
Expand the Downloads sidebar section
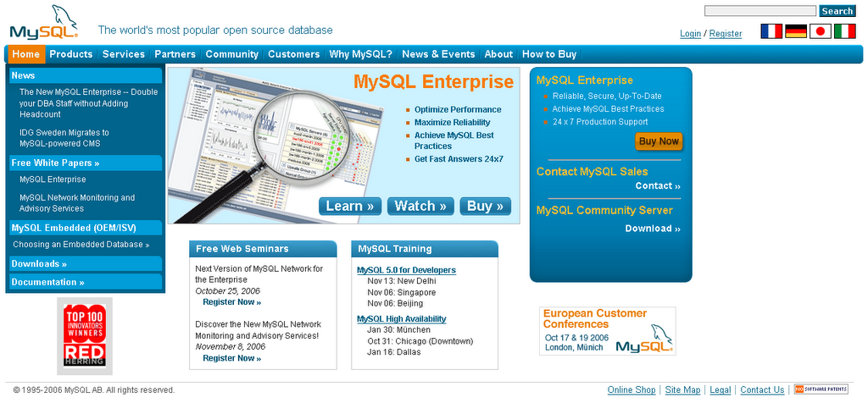coord(86,263)
